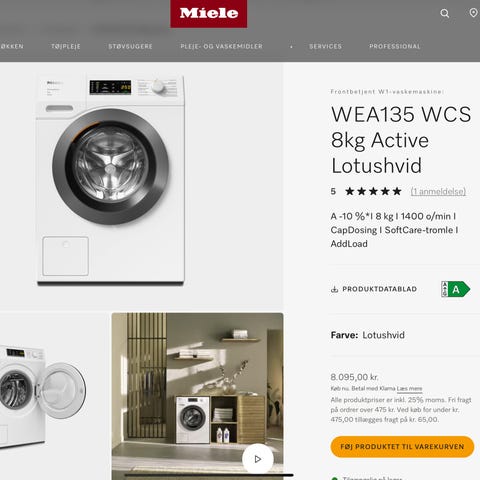Image resolution: width=480 pixels, height=480 pixels.
Task: Open the Tøjpleje menu
Action: [66, 46]
